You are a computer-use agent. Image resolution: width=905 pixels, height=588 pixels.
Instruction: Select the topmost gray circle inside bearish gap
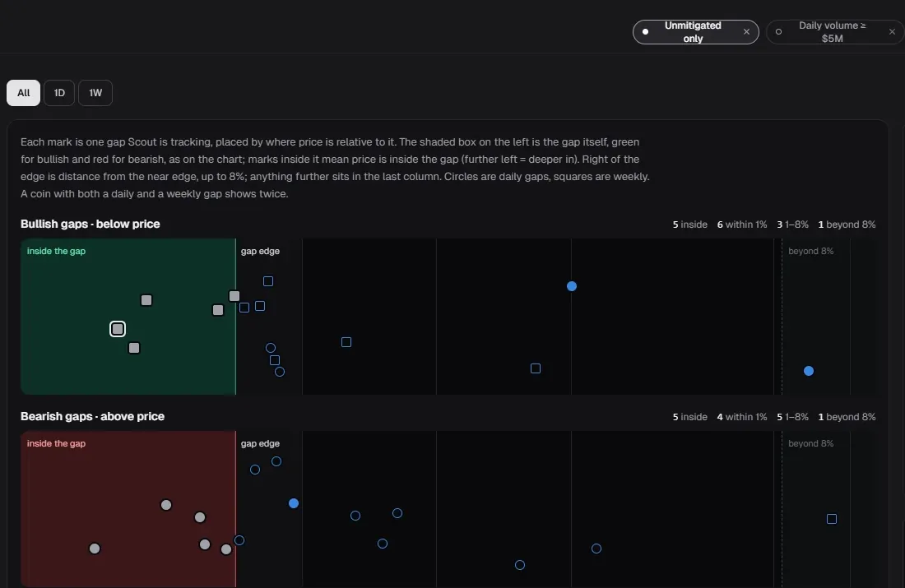point(166,506)
